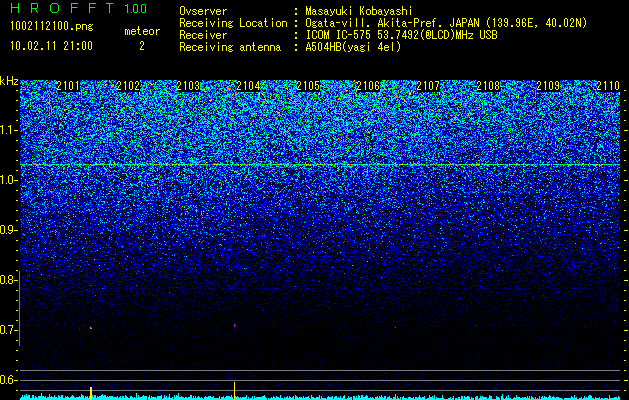Click the meteor count value 2
629x400 pixels.
(x=142, y=46)
